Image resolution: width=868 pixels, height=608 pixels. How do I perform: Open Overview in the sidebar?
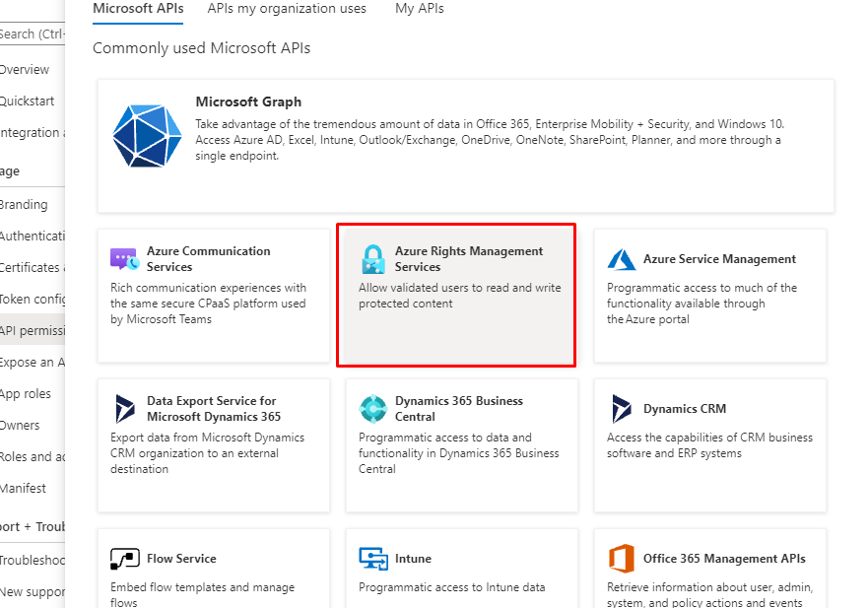point(25,70)
